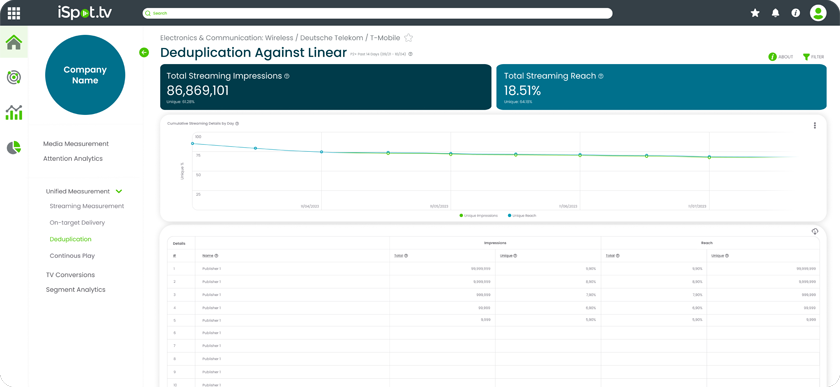Screen dimensions: 840x387
Task: Open the apps grid menu
Action: pyautogui.click(x=14, y=13)
